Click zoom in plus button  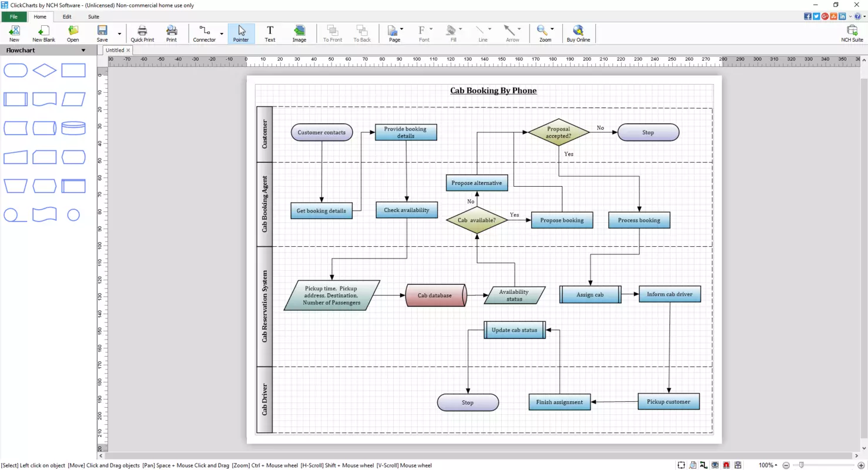click(x=861, y=465)
